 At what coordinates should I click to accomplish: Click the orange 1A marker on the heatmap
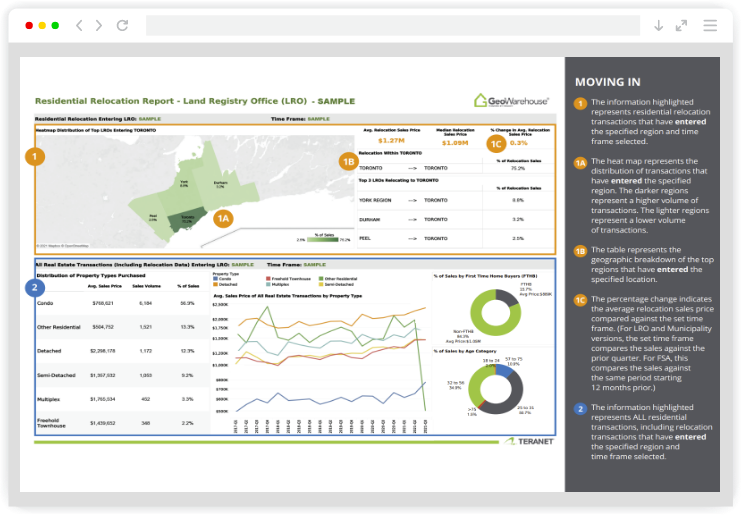point(224,217)
